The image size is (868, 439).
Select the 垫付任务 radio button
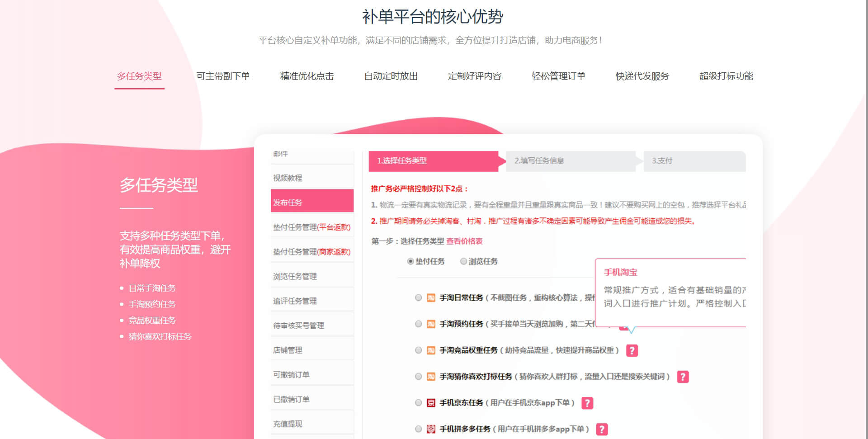(410, 261)
